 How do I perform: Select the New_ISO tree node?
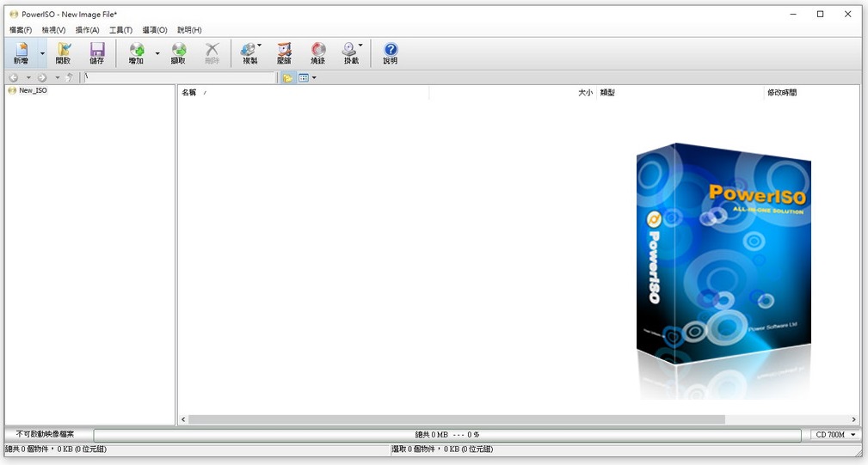(33, 90)
